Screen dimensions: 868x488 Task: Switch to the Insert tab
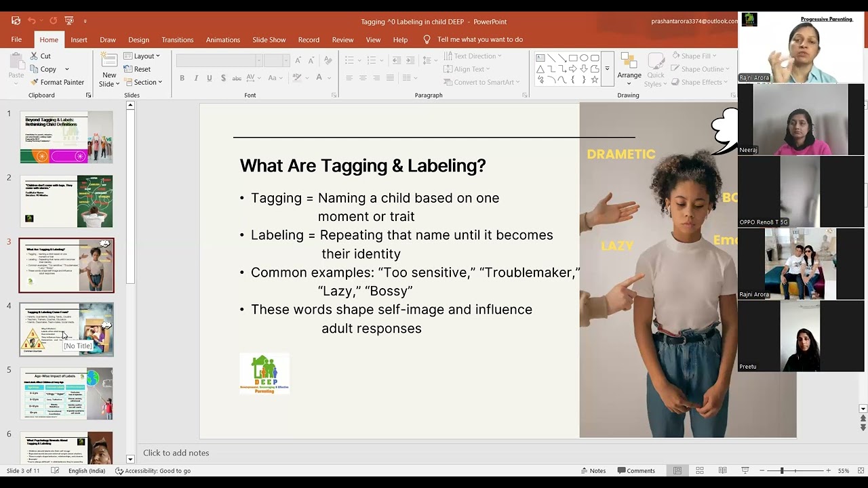(x=79, y=39)
